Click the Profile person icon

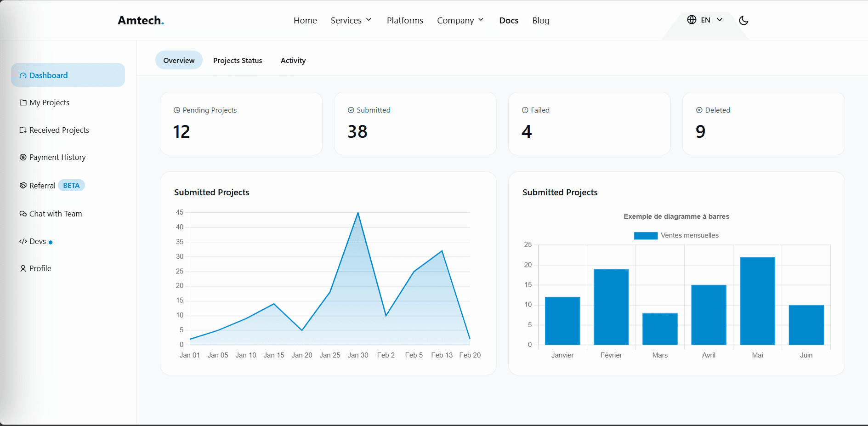point(23,268)
